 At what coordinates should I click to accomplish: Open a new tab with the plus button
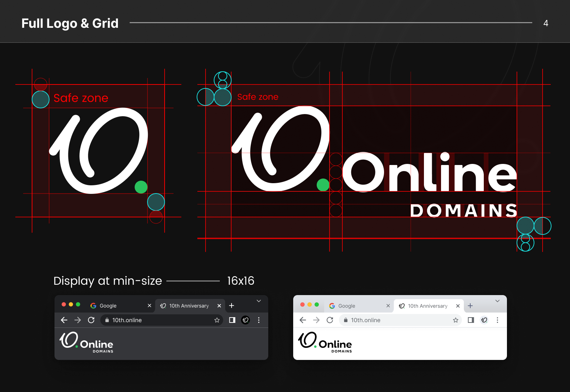point(232,305)
